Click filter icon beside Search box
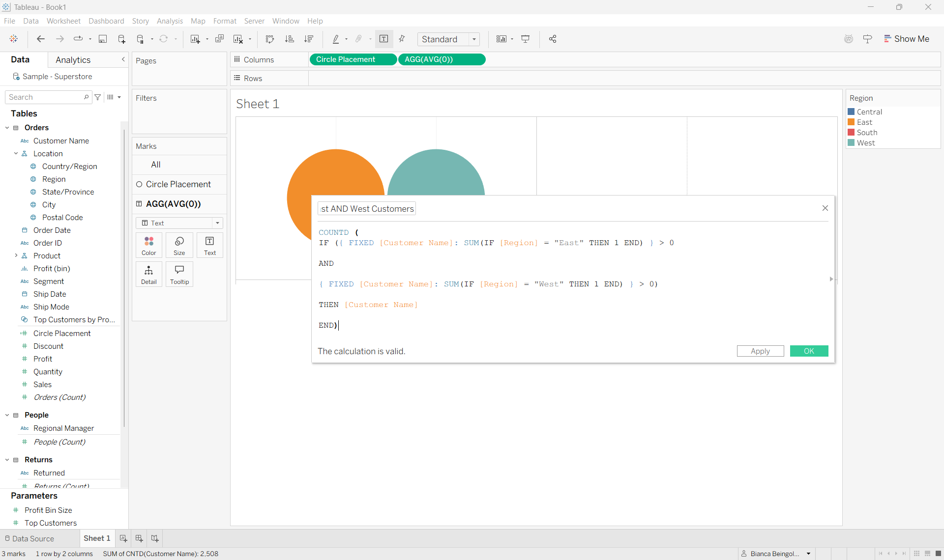This screenshot has height=560, width=944. point(98,97)
